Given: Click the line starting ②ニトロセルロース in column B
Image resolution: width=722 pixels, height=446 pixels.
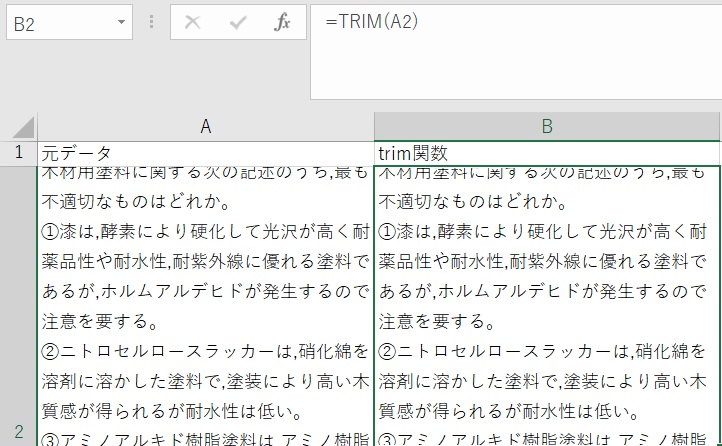Looking at the screenshot, I should pos(547,351).
